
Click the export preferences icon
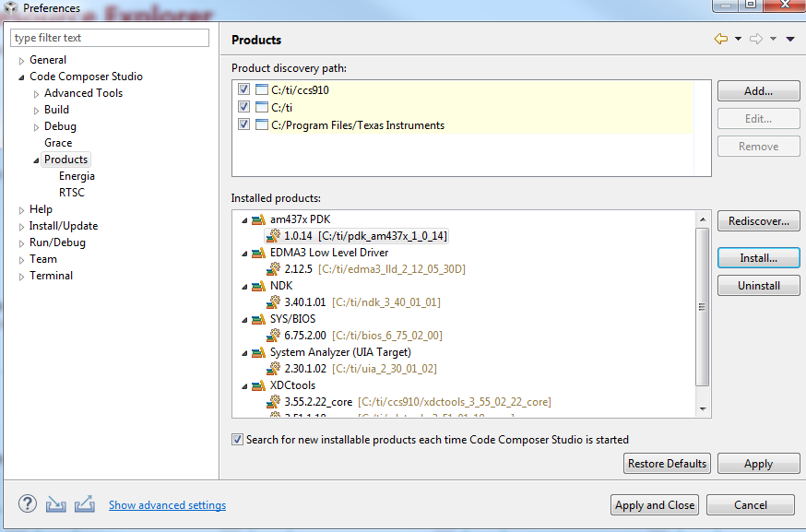(x=85, y=504)
